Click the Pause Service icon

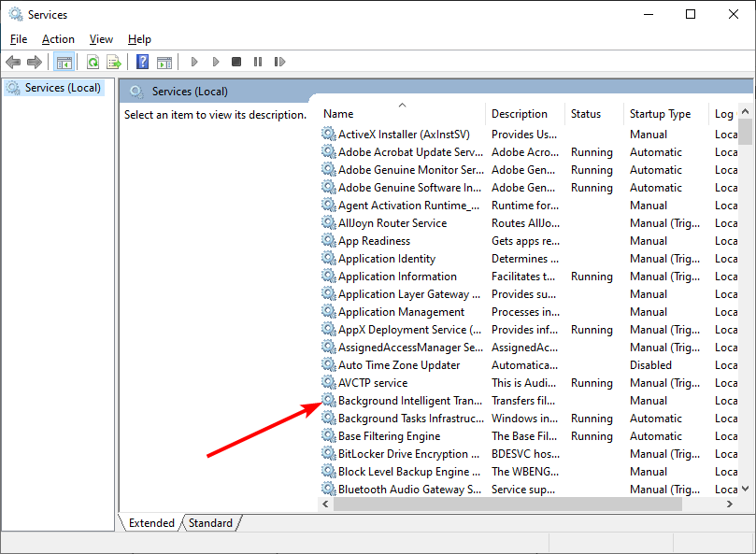coord(258,62)
